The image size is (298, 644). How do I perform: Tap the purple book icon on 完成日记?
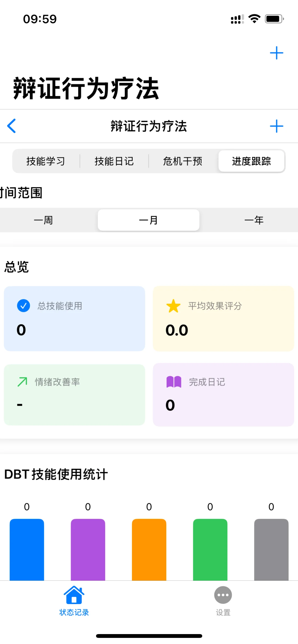(x=174, y=382)
